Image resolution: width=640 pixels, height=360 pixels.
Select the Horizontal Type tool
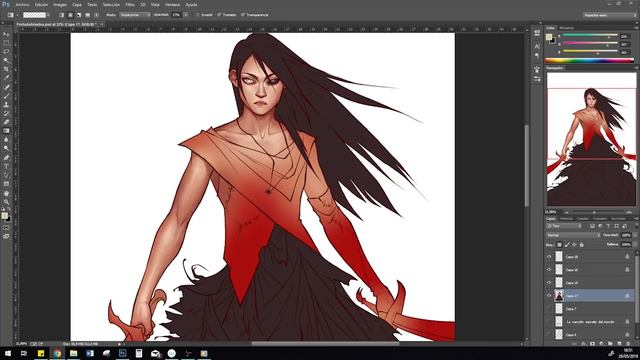pyautogui.click(x=6, y=166)
